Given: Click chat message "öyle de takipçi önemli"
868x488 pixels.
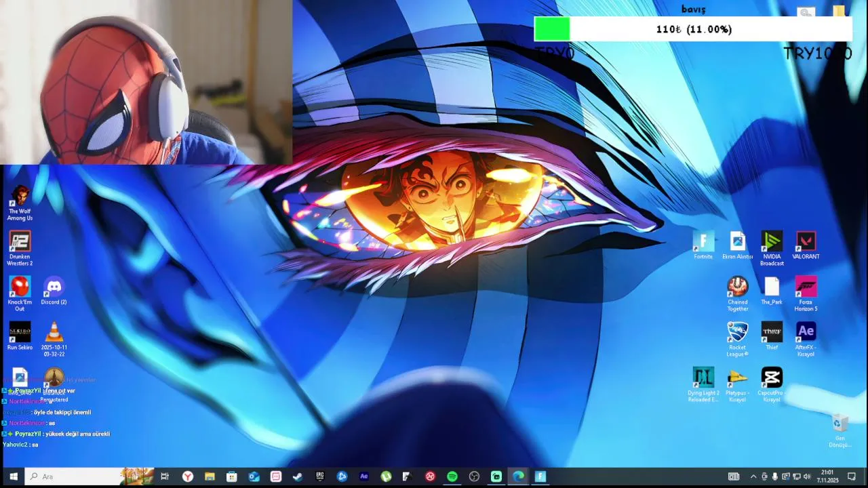Looking at the screenshot, I should (62, 412).
